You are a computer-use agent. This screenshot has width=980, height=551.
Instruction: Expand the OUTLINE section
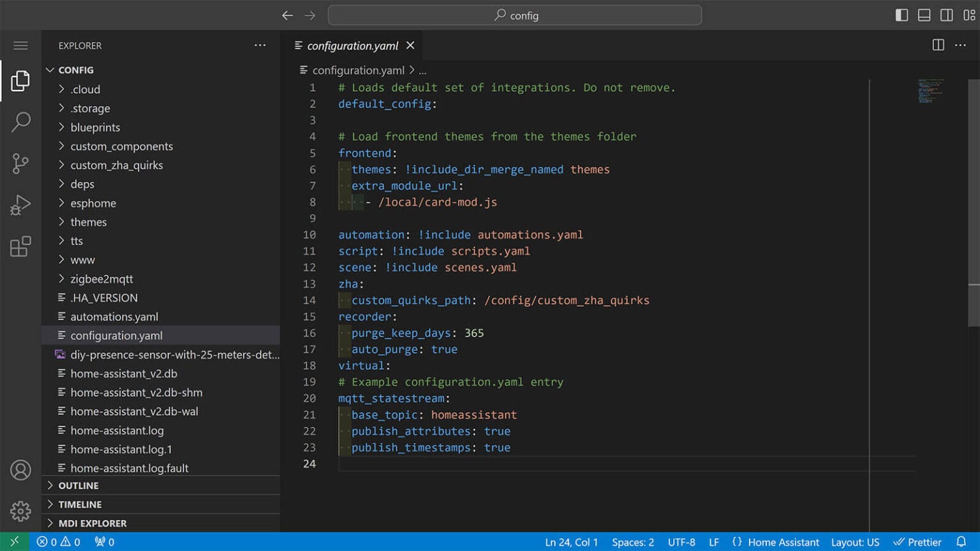click(78, 485)
